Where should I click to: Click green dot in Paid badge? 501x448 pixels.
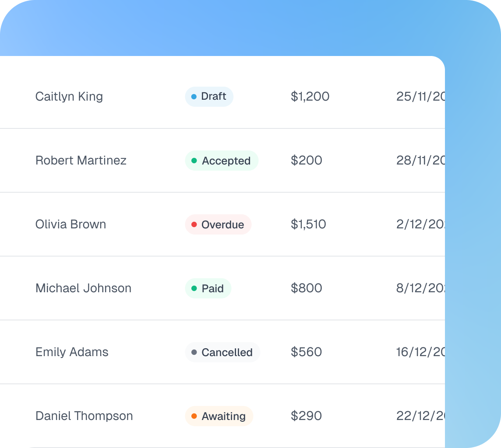click(194, 288)
